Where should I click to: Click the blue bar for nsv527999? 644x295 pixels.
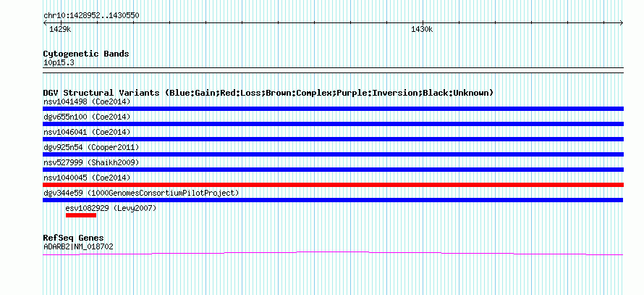tap(333, 170)
